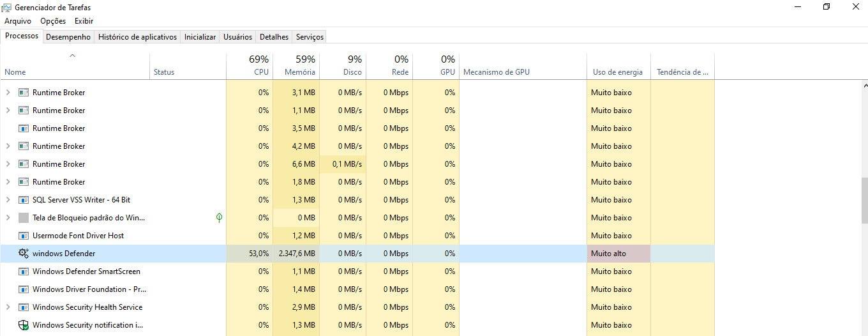Select Windows Driver Foundation process name

click(x=89, y=289)
